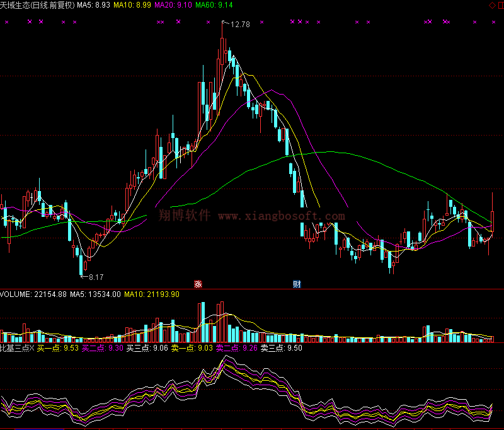Click the volume MA5: 13534.00 label
This screenshot has width=504, height=430.
[x=96, y=294]
